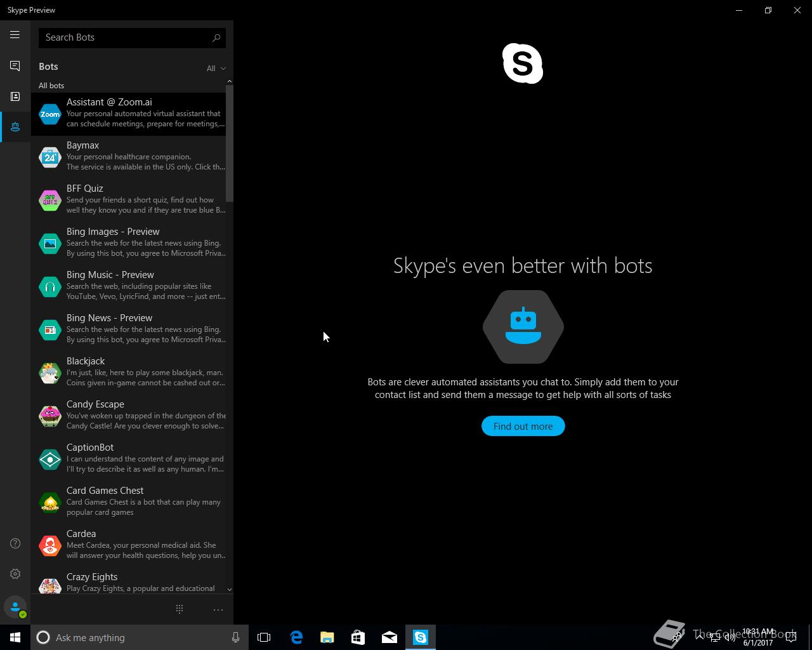Click bot list scrollbar down arrow

[229, 589]
